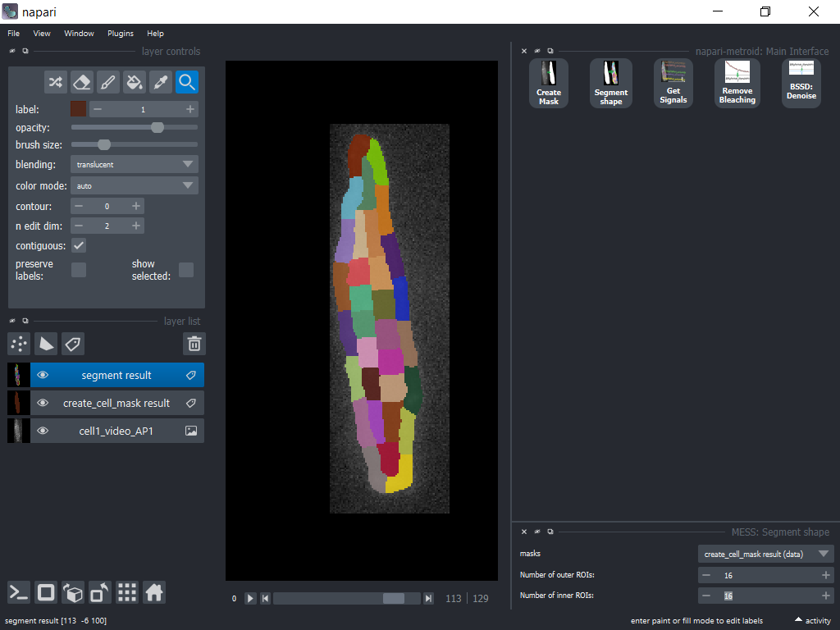This screenshot has height=630, width=840.
Task: Open the File menu
Action: [13, 33]
